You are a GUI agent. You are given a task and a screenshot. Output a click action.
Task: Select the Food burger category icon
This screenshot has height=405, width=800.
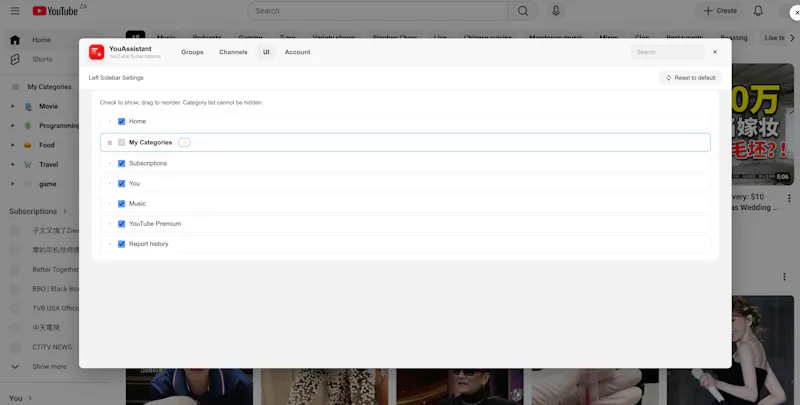28,145
